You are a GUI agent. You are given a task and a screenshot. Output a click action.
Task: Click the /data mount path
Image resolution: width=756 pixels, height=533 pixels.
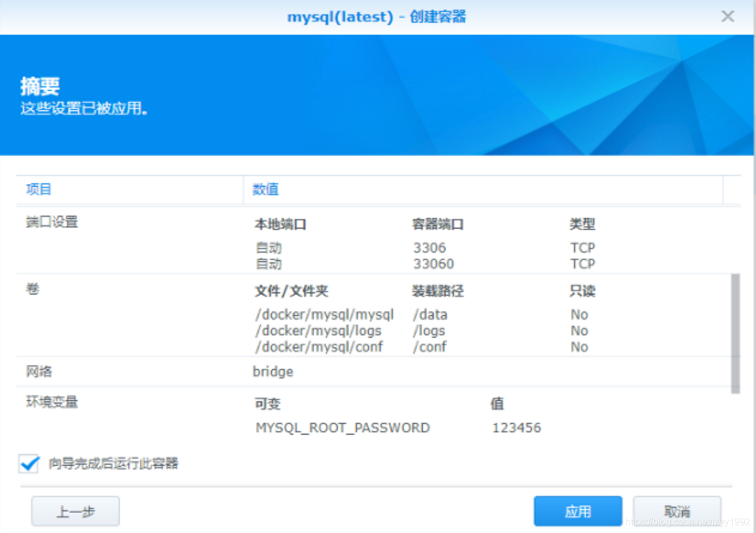(x=430, y=314)
